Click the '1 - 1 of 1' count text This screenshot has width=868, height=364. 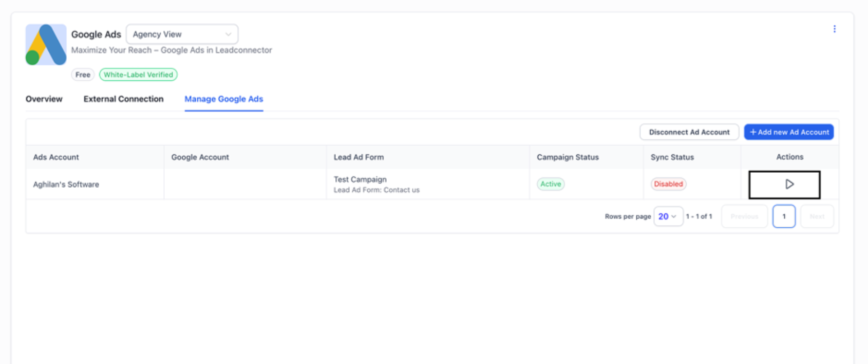pos(699,216)
